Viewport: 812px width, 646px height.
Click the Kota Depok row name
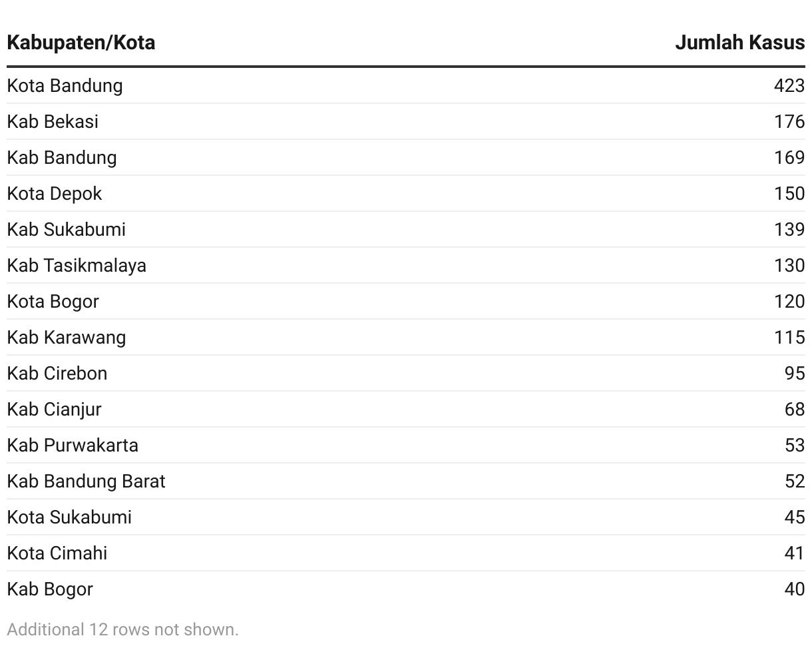coord(55,194)
